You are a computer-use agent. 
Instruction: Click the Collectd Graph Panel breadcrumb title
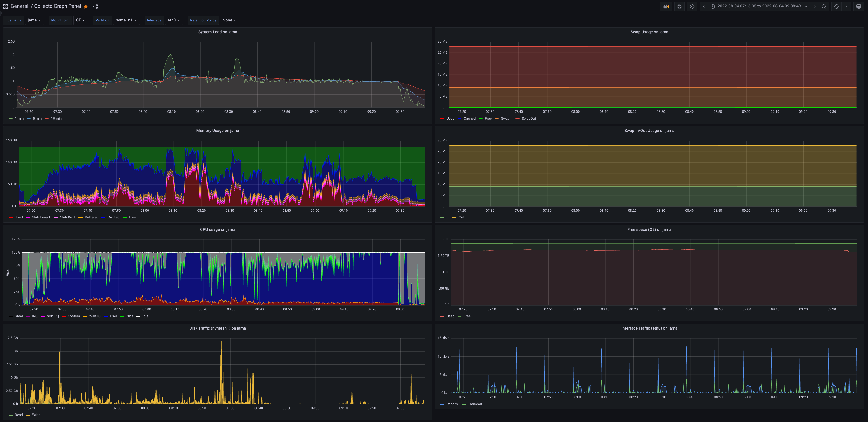tap(58, 6)
